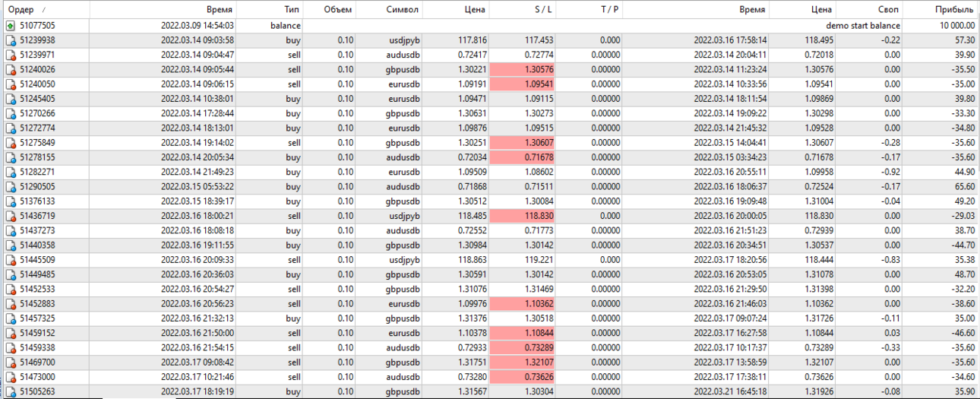Click open time 2022.03.14 09:03:58
The image size is (980, 399).
(x=198, y=40)
